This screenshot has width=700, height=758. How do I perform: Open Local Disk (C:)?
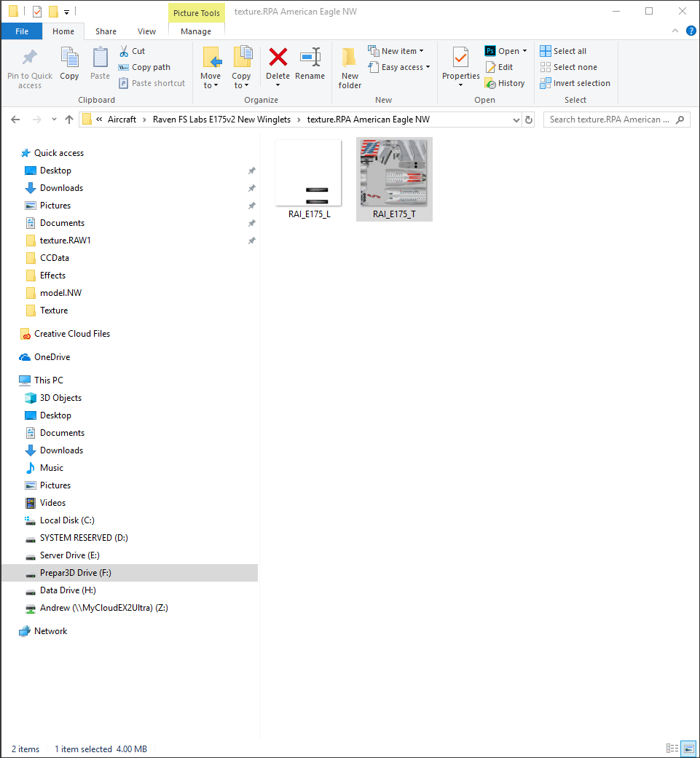tap(67, 520)
